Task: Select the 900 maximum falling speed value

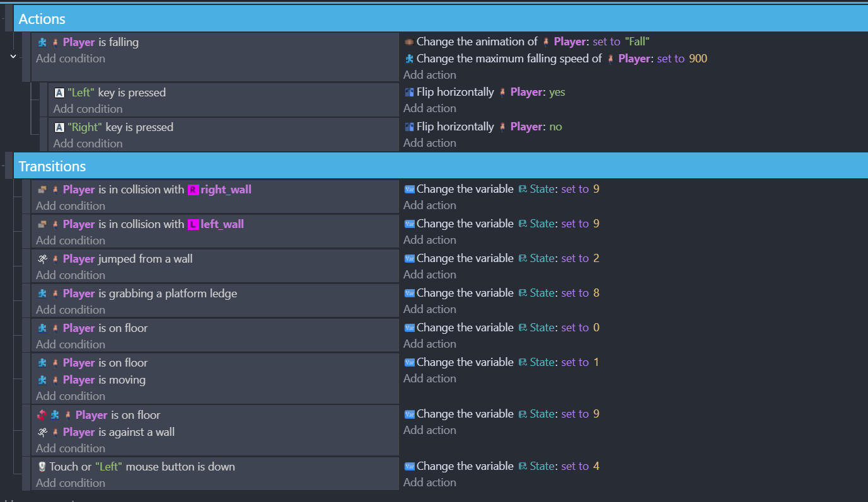Action: pyautogui.click(x=698, y=59)
